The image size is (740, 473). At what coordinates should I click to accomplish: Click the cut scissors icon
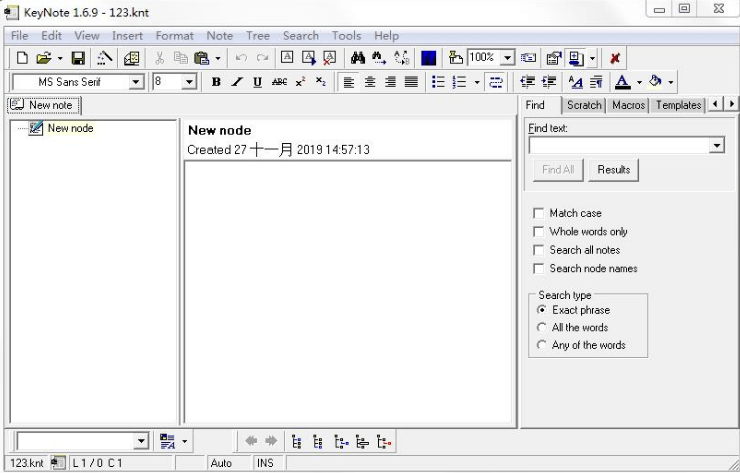pos(160,58)
